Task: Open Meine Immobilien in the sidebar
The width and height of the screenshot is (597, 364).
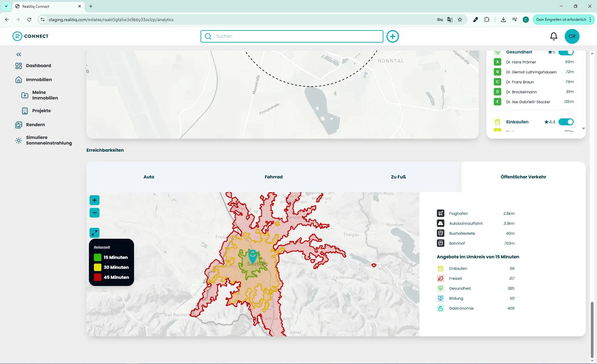Action: click(x=45, y=95)
